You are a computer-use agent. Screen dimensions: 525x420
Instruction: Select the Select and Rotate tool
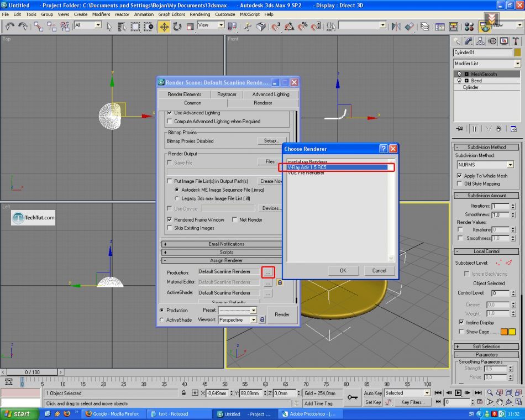click(x=177, y=27)
